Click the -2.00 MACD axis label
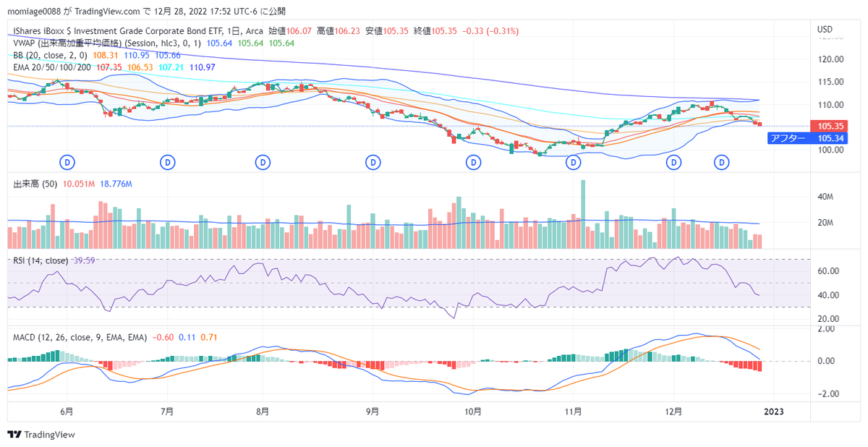This screenshot has width=868, height=447. [827, 393]
